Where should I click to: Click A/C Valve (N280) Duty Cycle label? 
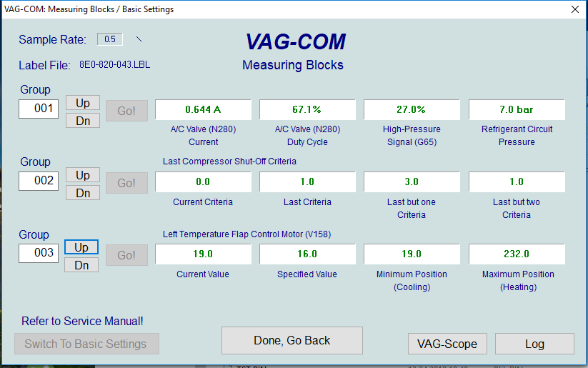tap(307, 136)
